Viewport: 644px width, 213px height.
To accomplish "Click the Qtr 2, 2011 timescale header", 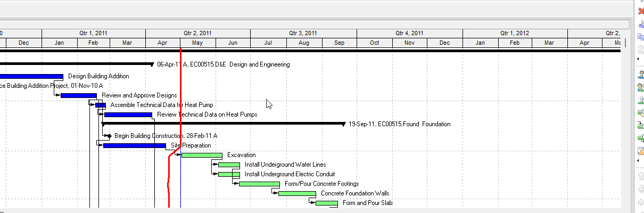I will click(x=198, y=33).
